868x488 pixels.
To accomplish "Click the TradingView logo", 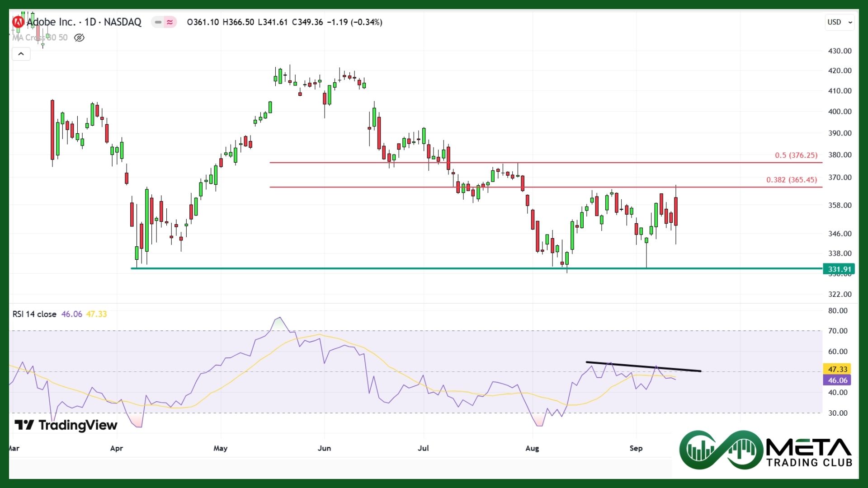I will pyautogui.click(x=66, y=425).
